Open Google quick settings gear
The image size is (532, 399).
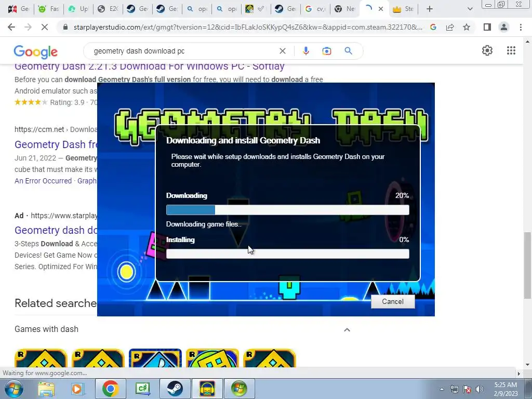pyautogui.click(x=487, y=50)
